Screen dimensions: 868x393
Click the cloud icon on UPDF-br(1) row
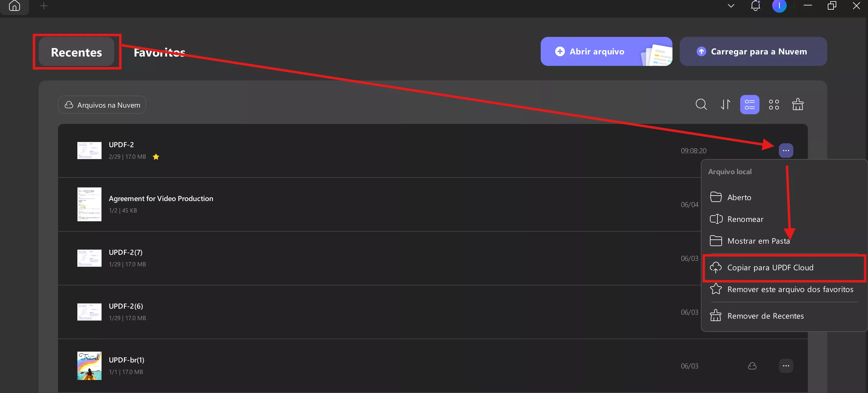(752, 366)
